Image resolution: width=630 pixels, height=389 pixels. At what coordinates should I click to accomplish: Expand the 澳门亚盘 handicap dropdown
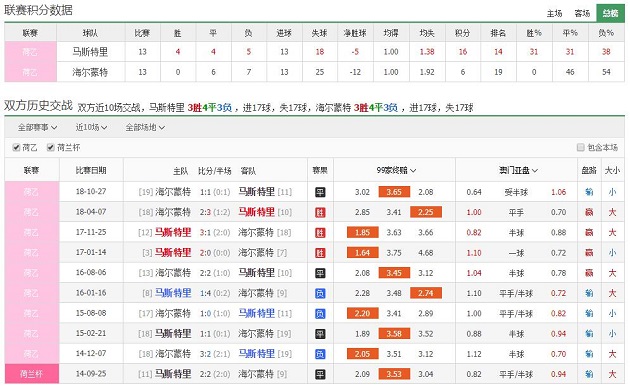(x=518, y=170)
